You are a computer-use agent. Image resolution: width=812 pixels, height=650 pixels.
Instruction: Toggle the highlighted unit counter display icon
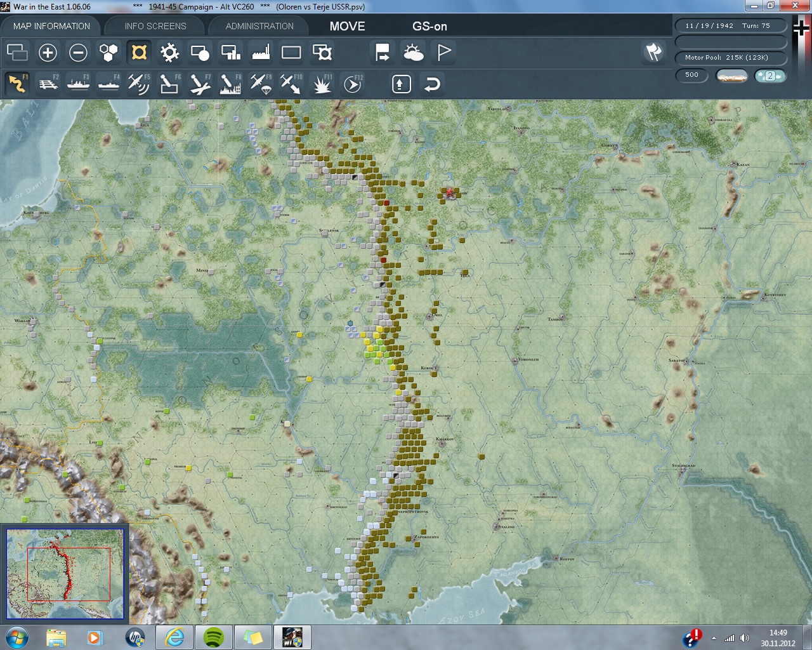point(139,53)
